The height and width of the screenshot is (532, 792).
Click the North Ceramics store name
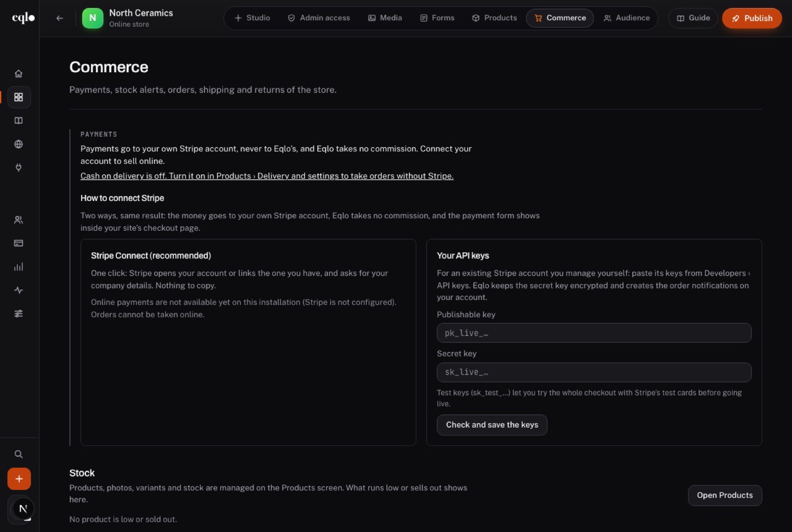(141, 13)
